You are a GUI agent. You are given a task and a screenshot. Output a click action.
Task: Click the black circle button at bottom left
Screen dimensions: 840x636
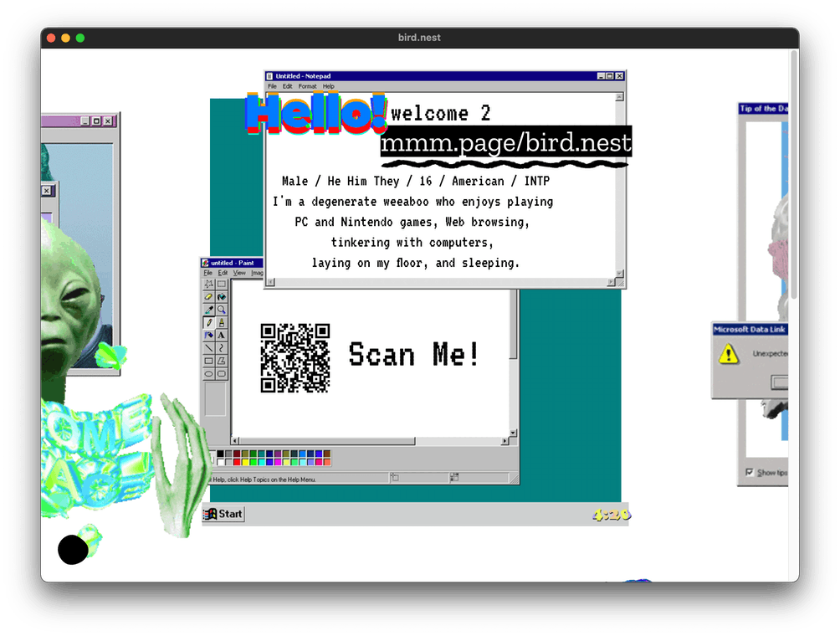[x=73, y=549]
